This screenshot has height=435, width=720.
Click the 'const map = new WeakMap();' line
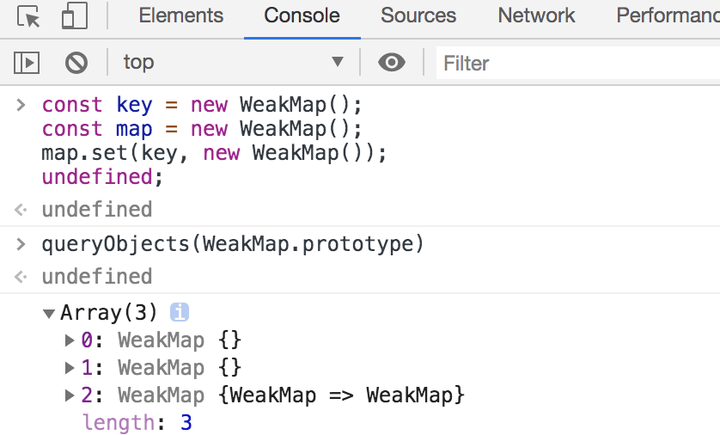click(x=202, y=129)
